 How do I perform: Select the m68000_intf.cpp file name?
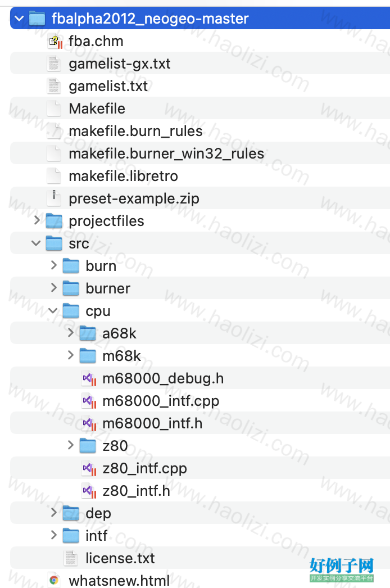pyautogui.click(x=161, y=401)
